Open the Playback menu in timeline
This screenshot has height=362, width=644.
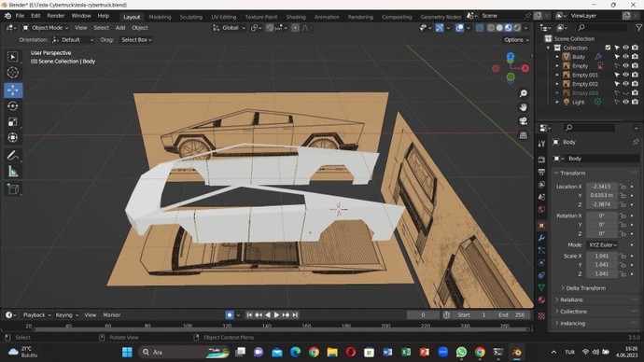click(x=37, y=314)
